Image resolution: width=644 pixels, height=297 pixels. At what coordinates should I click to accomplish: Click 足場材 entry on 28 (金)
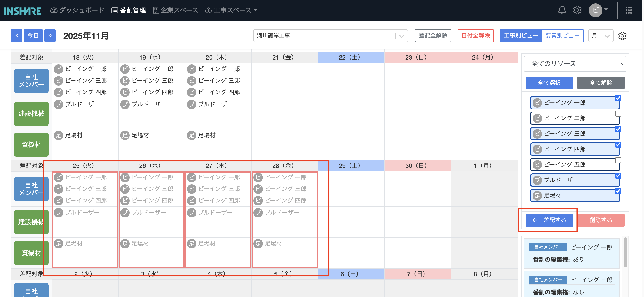pyautogui.click(x=268, y=243)
